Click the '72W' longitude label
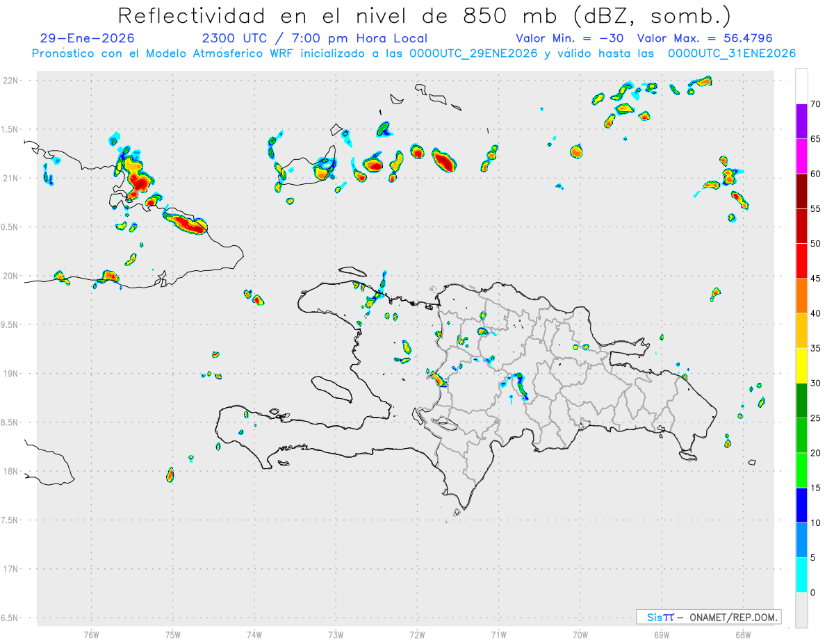 [x=417, y=634]
